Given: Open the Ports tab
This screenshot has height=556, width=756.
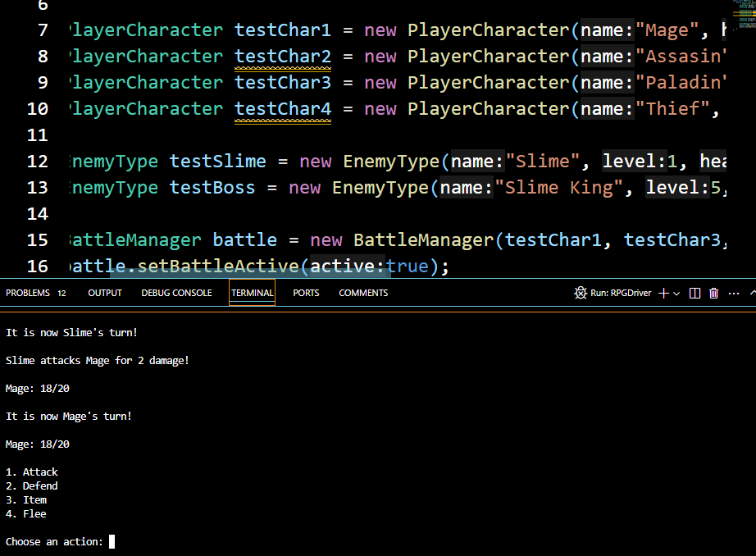Looking at the screenshot, I should 306,293.
